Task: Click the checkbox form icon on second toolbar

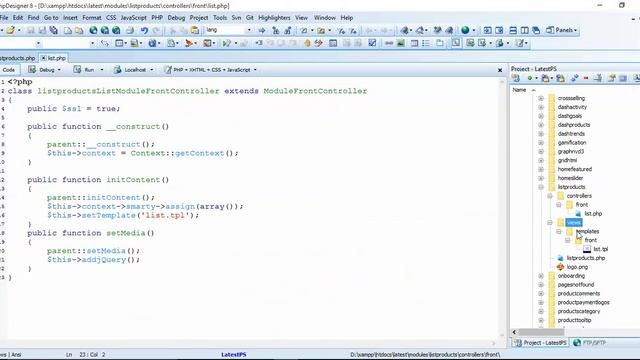Action: (x=372, y=43)
